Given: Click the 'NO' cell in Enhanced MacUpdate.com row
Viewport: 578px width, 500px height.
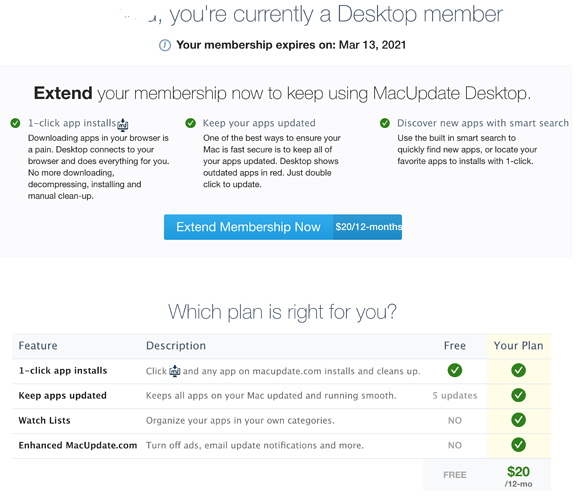Looking at the screenshot, I should [455, 445].
